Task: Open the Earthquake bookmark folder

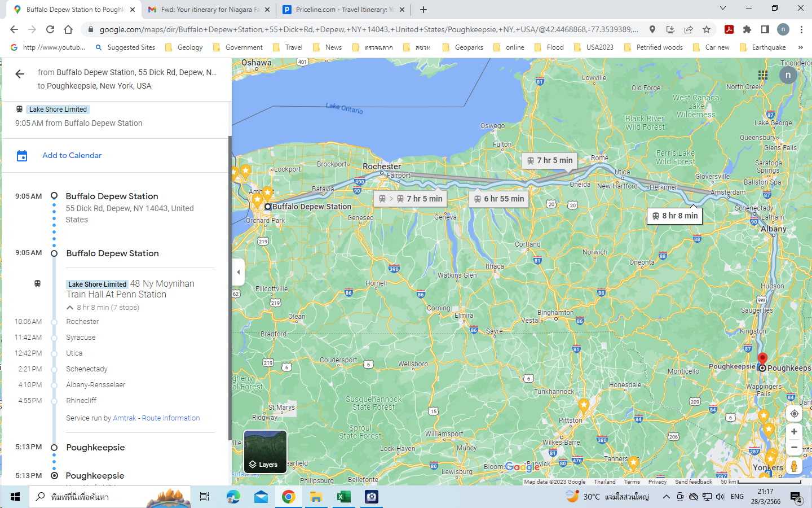Action: pyautogui.click(x=763, y=47)
